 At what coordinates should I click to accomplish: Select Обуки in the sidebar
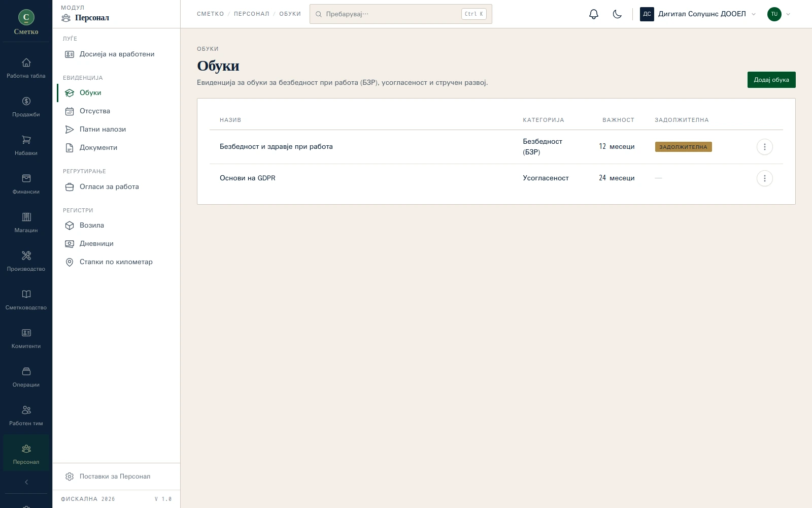click(x=116, y=93)
